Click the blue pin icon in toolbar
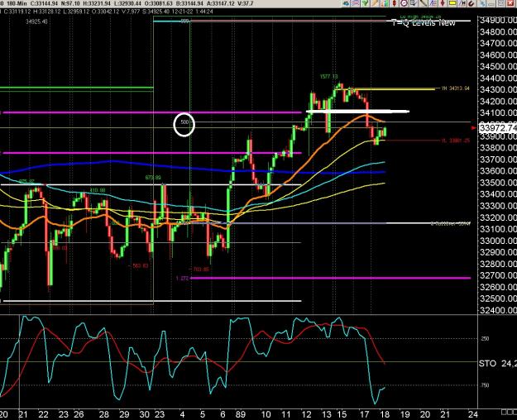This screenshot has height=420, width=517. pos(482,3)
